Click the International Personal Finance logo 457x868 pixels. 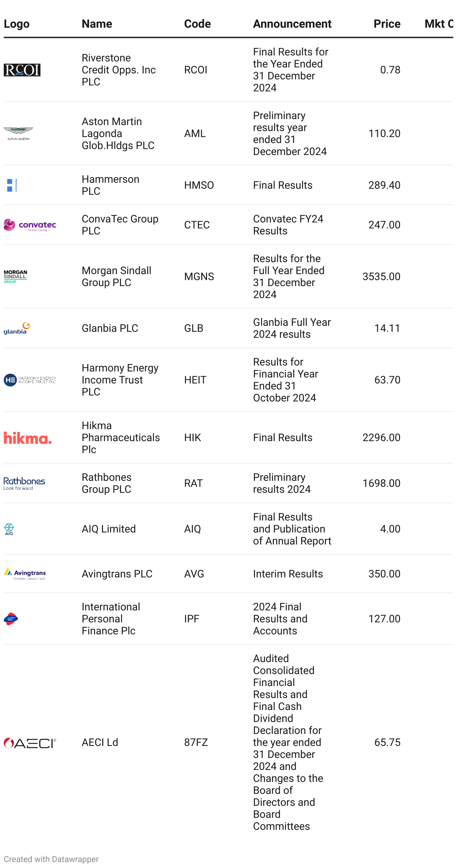(x=11, y=619)
